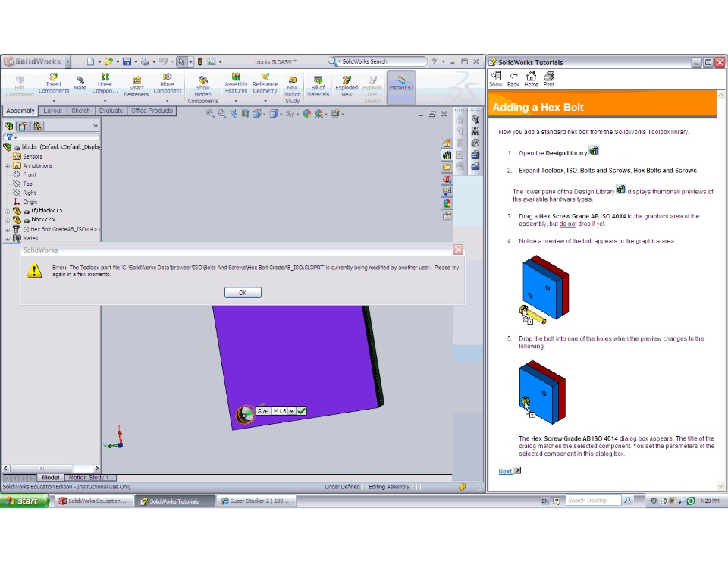Toggle the Instant3D button
The height and width of the screenshot is (562, 728).
click(x=400, y=87)
